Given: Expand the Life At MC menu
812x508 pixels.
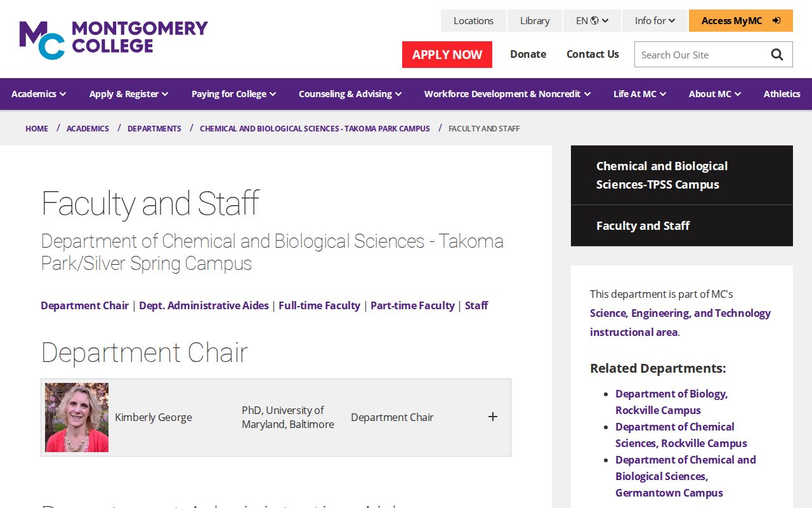Looking at the screenshot, I should click(639, 94).
